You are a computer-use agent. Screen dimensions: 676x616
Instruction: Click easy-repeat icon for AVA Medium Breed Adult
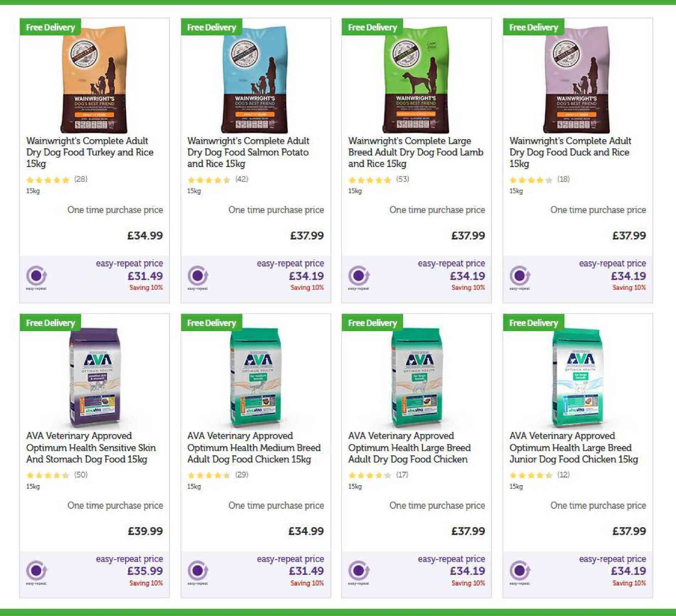click(x=198, y=571)
